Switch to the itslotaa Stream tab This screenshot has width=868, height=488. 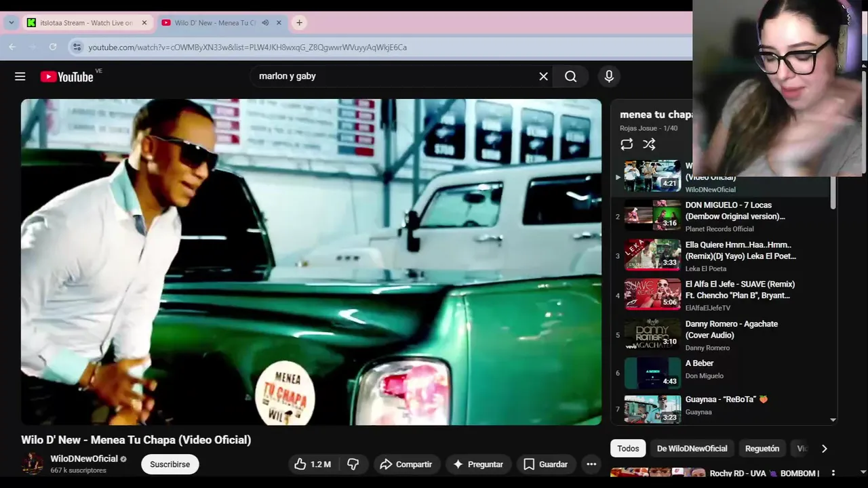pos(86,22)
